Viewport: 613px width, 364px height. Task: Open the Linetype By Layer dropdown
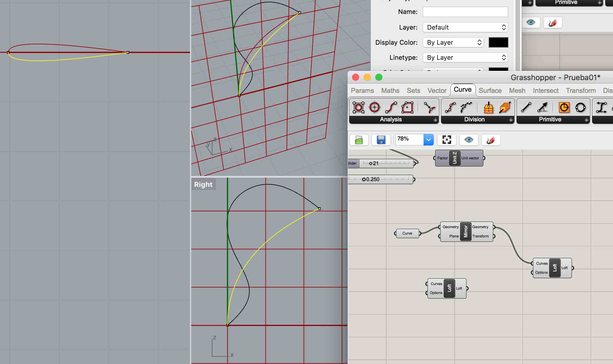pyautogui.click(x=465, y=57)
